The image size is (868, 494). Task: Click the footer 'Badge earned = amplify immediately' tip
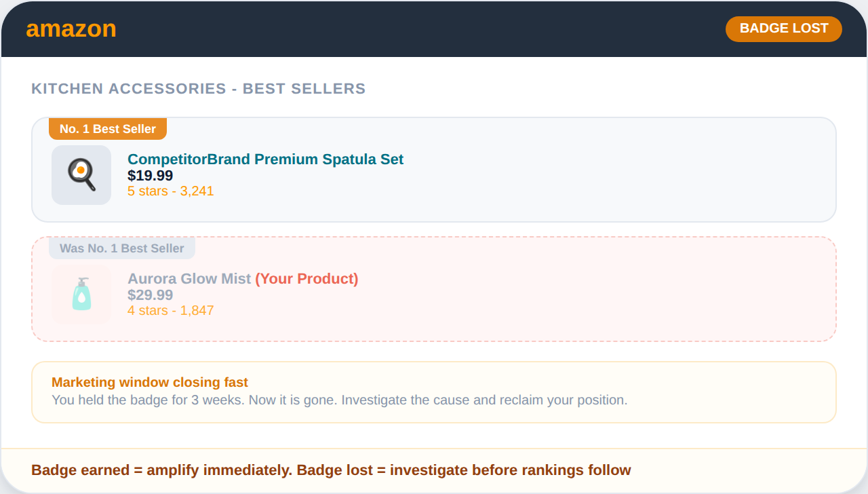pos(331,470)
